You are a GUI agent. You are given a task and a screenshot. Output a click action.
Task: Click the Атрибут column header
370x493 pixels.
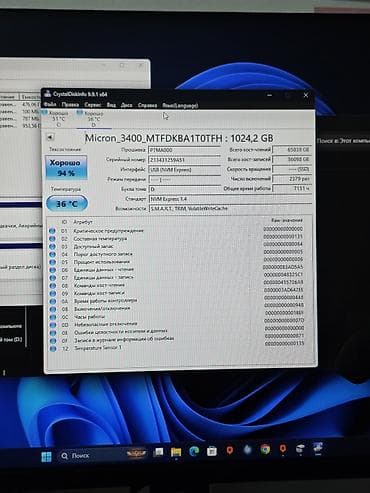pos(83,222)
